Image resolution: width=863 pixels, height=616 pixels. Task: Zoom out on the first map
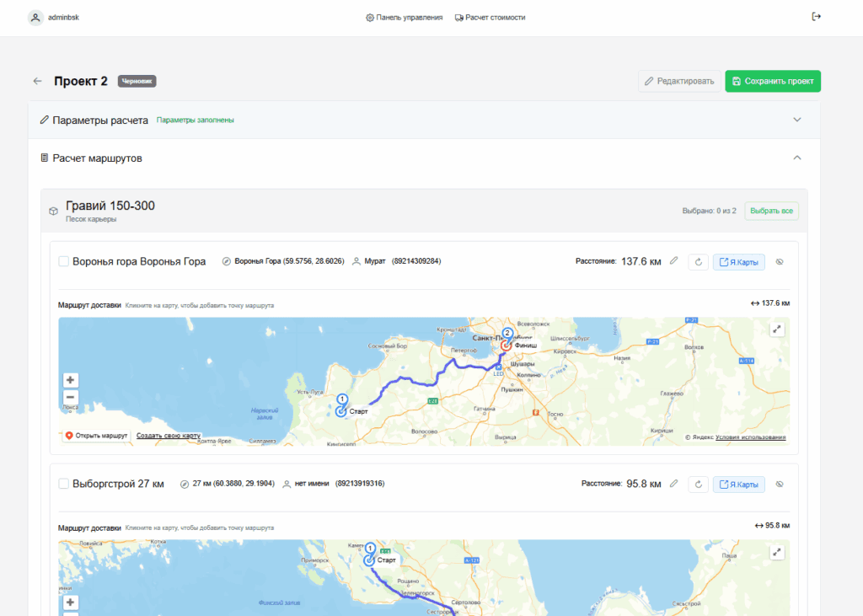(x=71, y=397)
